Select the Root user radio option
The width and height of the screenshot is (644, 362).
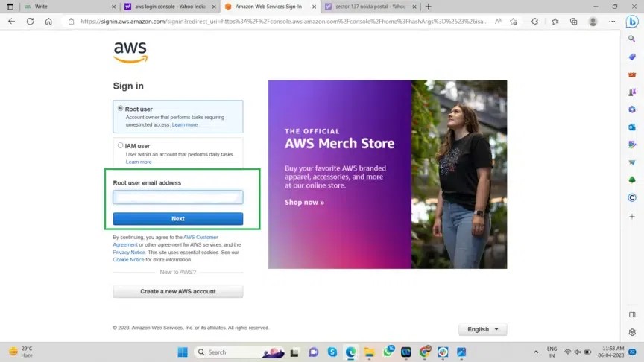click(121, 109)
